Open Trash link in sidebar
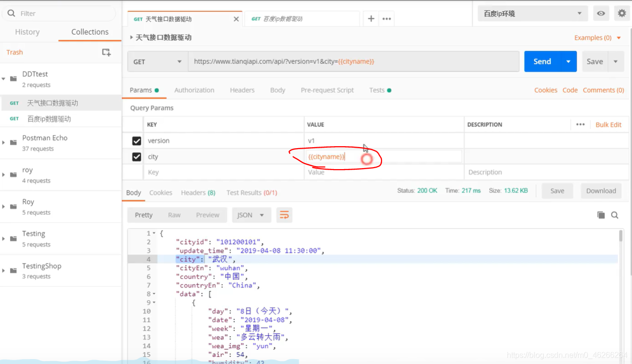The image size is (632, 364). [x=15, y=52]
